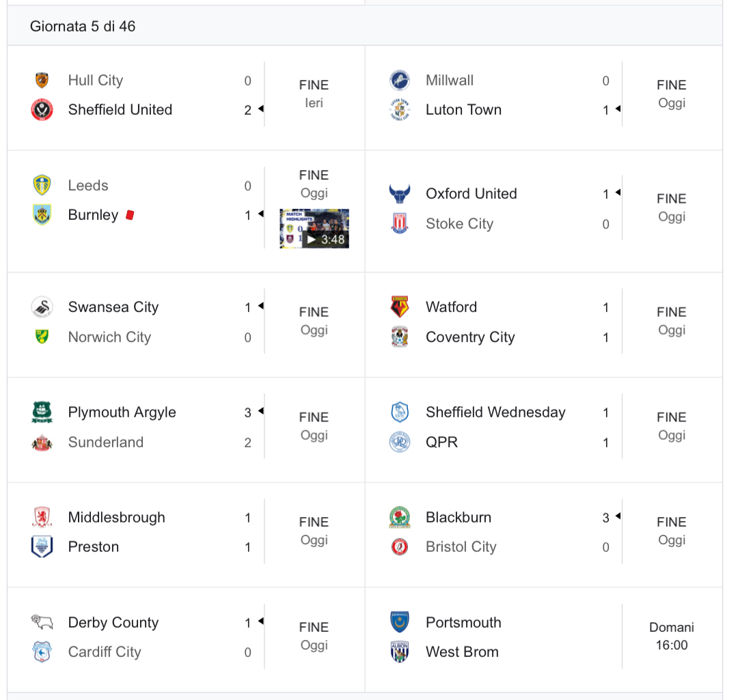Click the Plymouth Argyle green crest
Viewport: 738px width, 700px height.
point(42,412)
